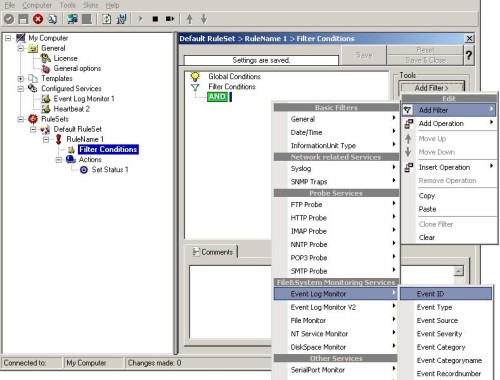Image resolution: width=500 pixels, height=380 pixels.
Task: Click the Reset button
Action: pos(425,50)
